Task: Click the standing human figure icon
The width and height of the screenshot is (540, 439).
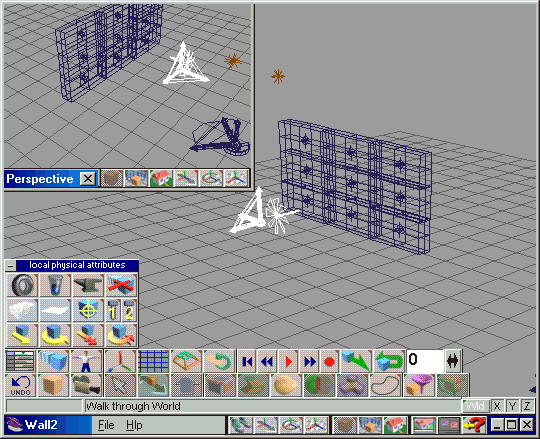Action: click(x=86, y=361)
